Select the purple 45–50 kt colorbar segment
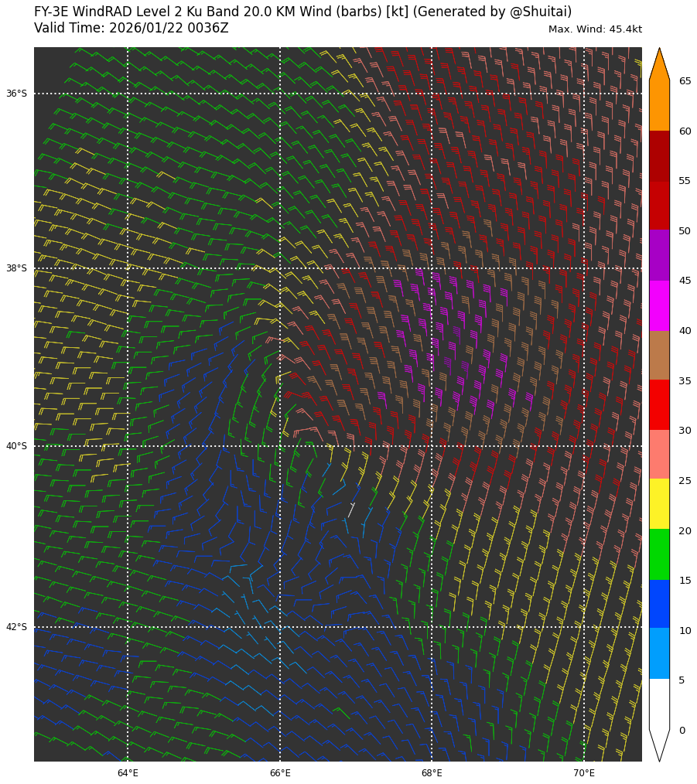 pos(659,255)
